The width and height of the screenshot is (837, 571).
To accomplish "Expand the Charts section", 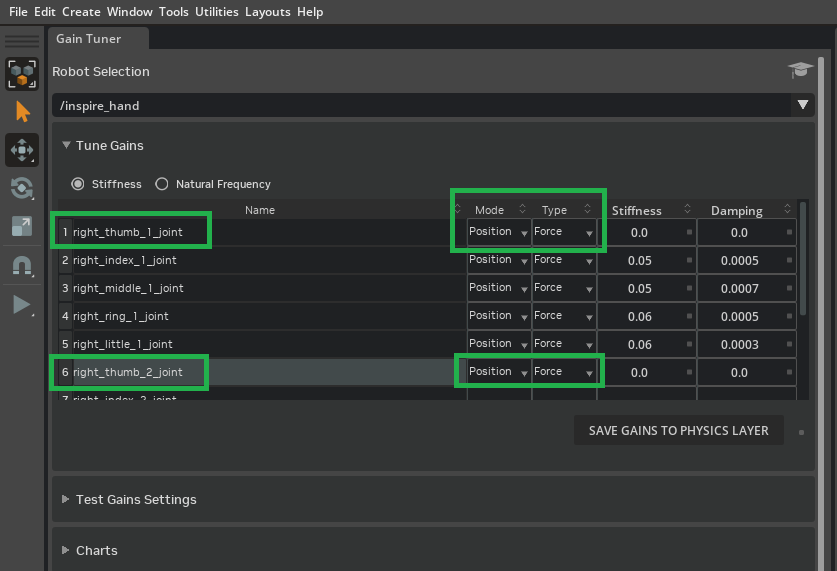I will pyautogui.click(x=66, y=550).
